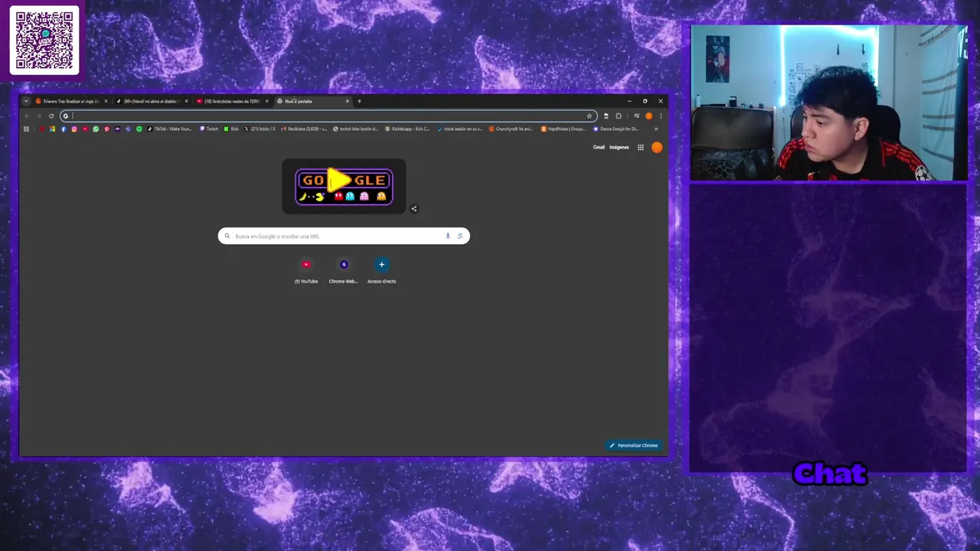Go forward with the browser forward arrow

click(38, 116)
